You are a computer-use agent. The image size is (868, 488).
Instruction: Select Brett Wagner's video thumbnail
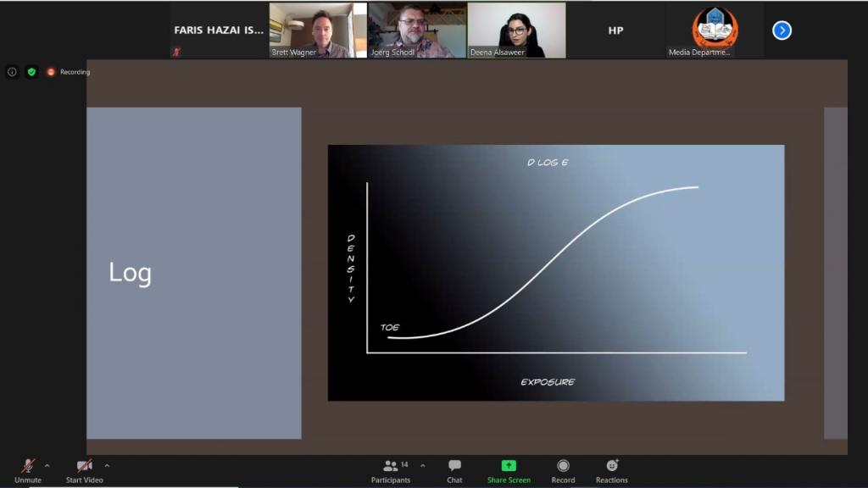[318, 30]
